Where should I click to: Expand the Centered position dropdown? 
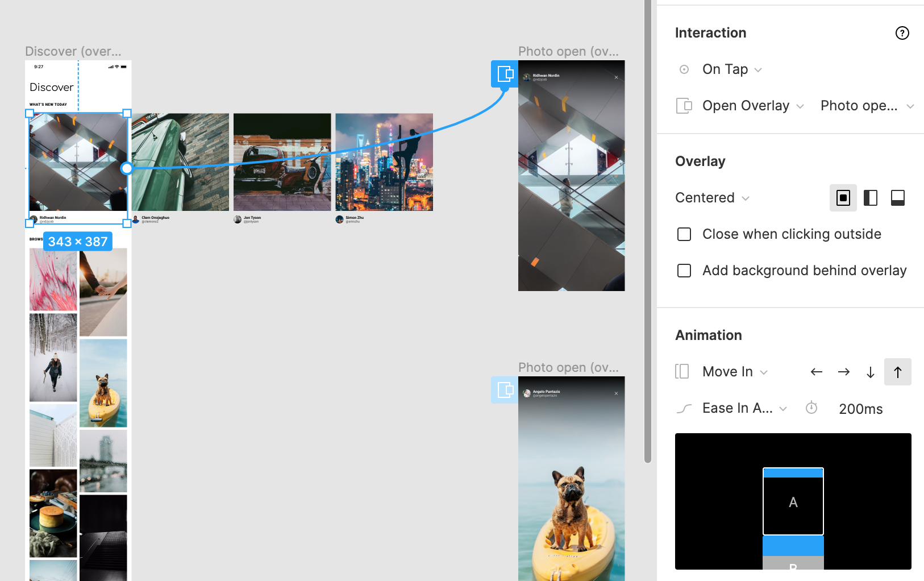point(712,198)
